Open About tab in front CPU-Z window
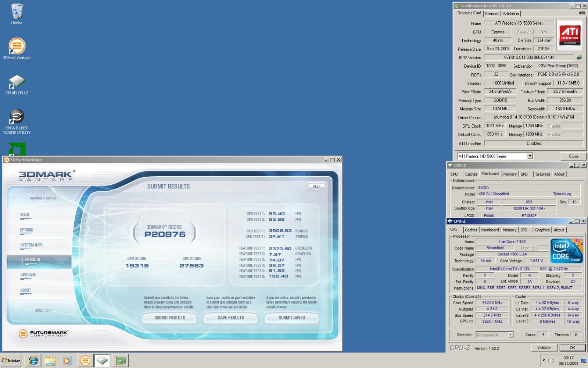588x368 pixels. point(559,230)
